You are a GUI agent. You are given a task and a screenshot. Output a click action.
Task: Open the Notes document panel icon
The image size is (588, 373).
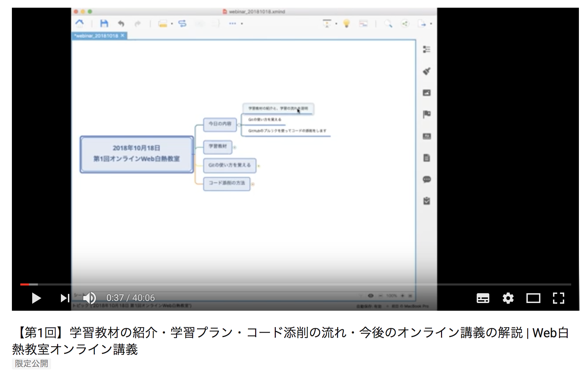coord(427,158)
